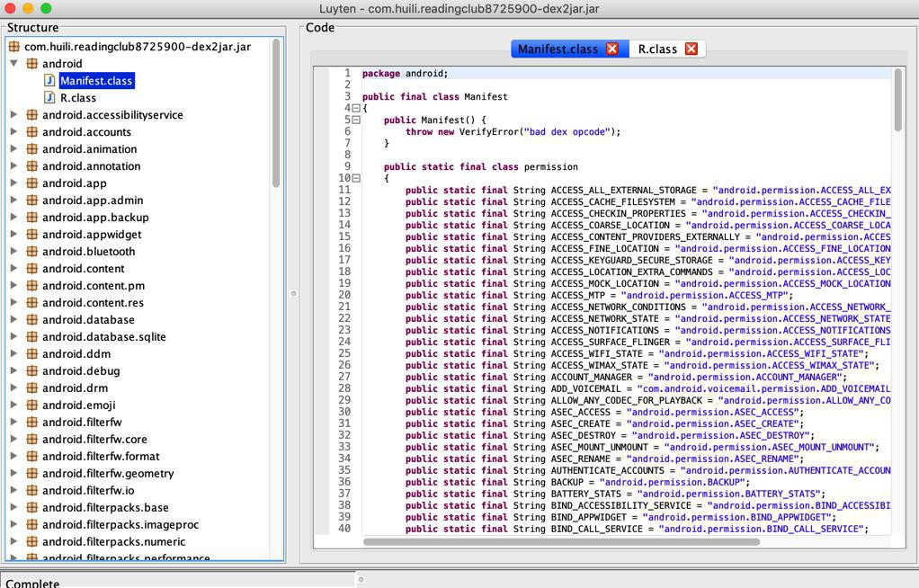The height and width of the screenshot is (588, 919).
Task: Click the android.content.pm package icon
Action: tap(32, 285)
